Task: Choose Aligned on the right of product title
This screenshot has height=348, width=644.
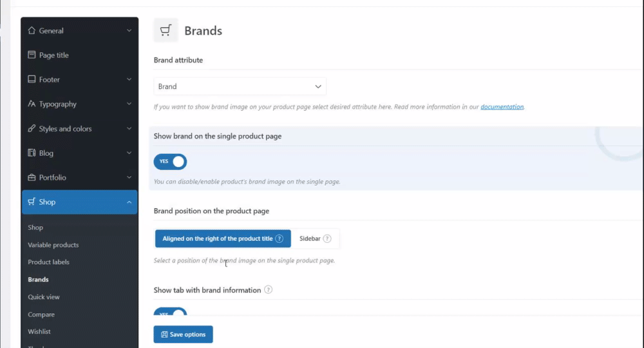Action: [223, 238]
